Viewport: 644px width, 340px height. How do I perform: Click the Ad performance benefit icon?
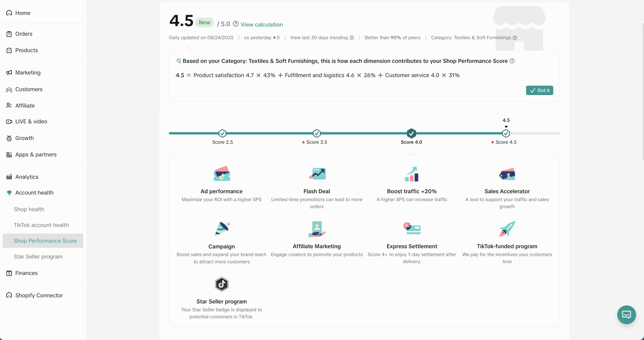(222, 174)
